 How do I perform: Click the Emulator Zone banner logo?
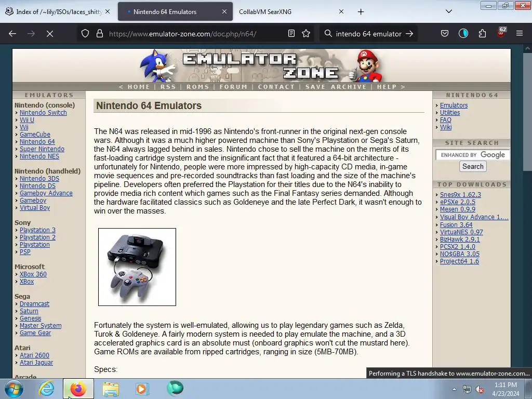point(261,65)
